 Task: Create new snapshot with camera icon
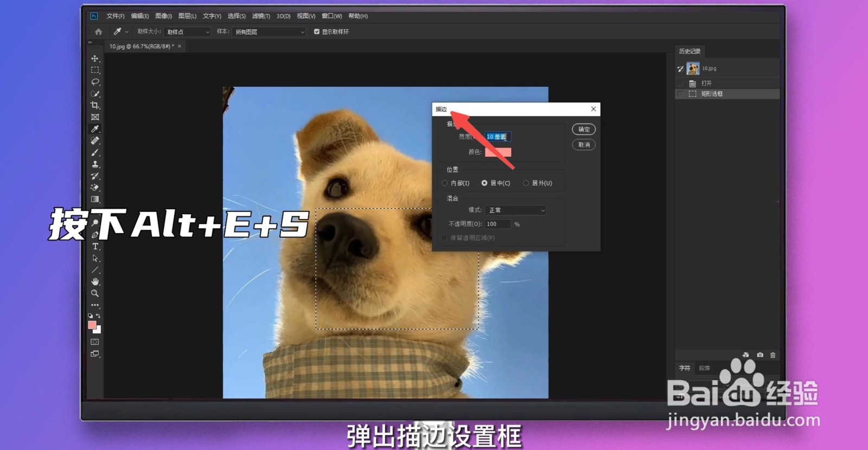point(760,355)
